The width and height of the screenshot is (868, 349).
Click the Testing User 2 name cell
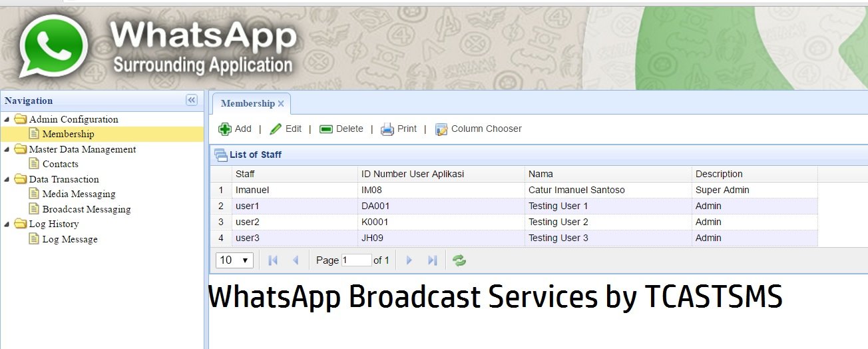[608, 222]
